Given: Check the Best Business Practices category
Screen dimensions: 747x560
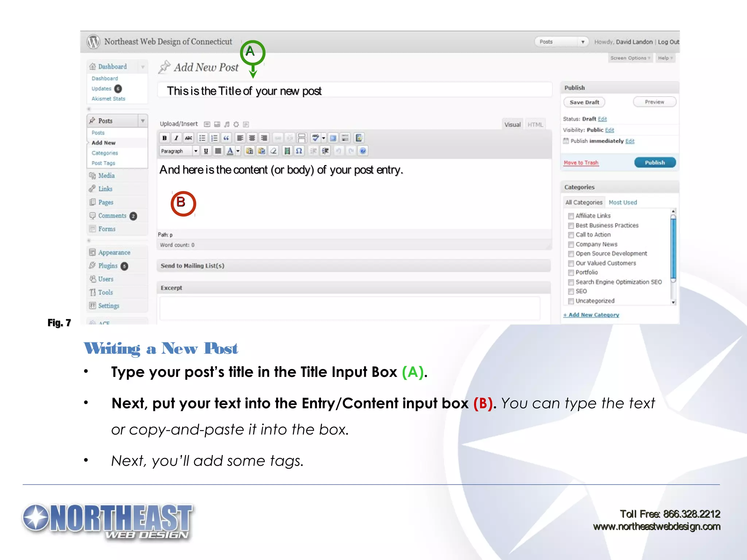Looking at the screenshot, I should pos(571,226).
